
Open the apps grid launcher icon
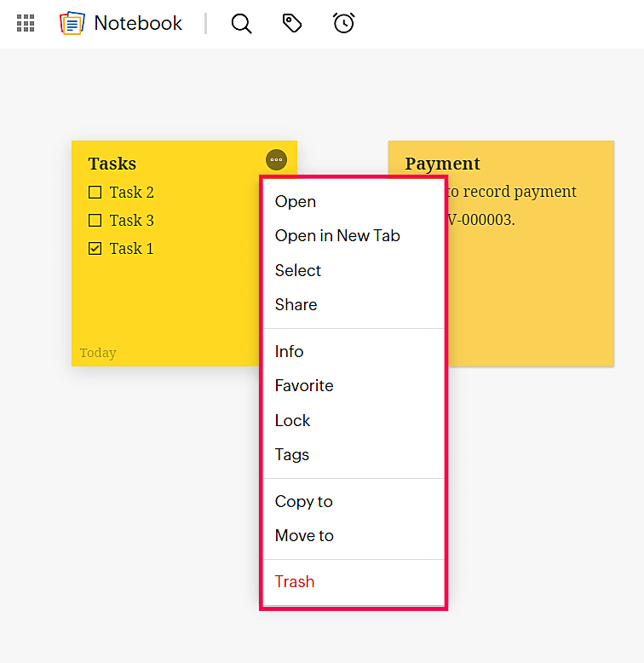tap(26, 23)
